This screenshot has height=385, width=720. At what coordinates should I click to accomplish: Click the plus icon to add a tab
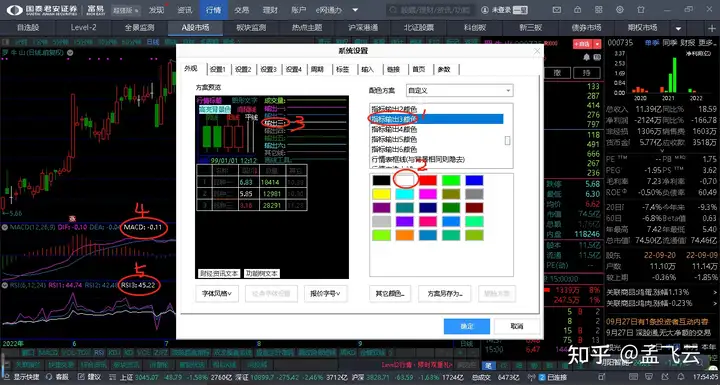coord(712,28)
